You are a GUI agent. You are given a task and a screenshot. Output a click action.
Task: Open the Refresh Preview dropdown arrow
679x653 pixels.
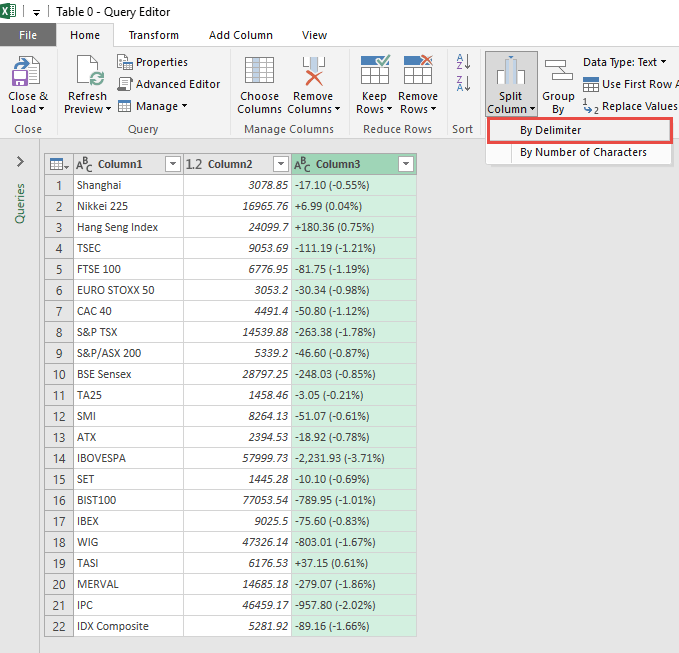[x=108, y=109]
